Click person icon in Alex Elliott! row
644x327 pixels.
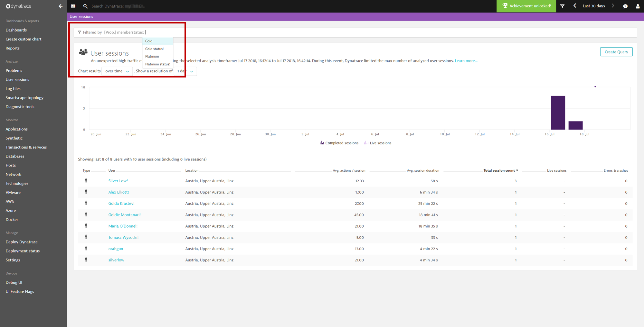(x=86, y=192)
